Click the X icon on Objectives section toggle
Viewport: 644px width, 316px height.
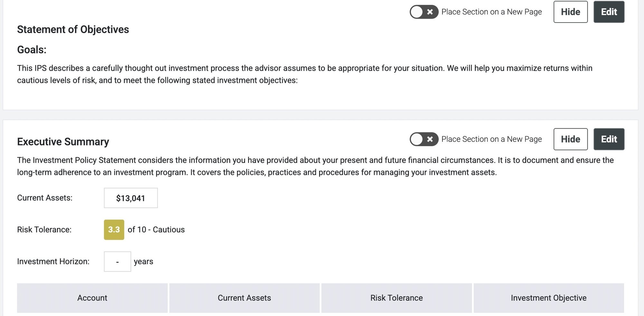coord(430,12)
